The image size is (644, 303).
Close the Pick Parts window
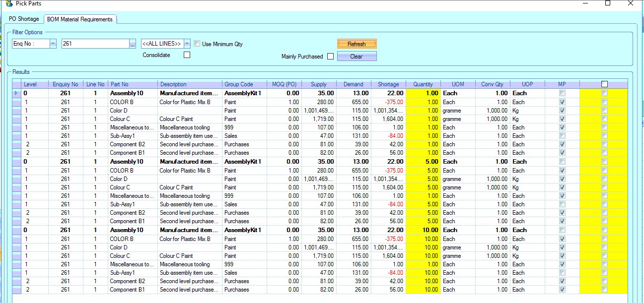click(630, 3)
